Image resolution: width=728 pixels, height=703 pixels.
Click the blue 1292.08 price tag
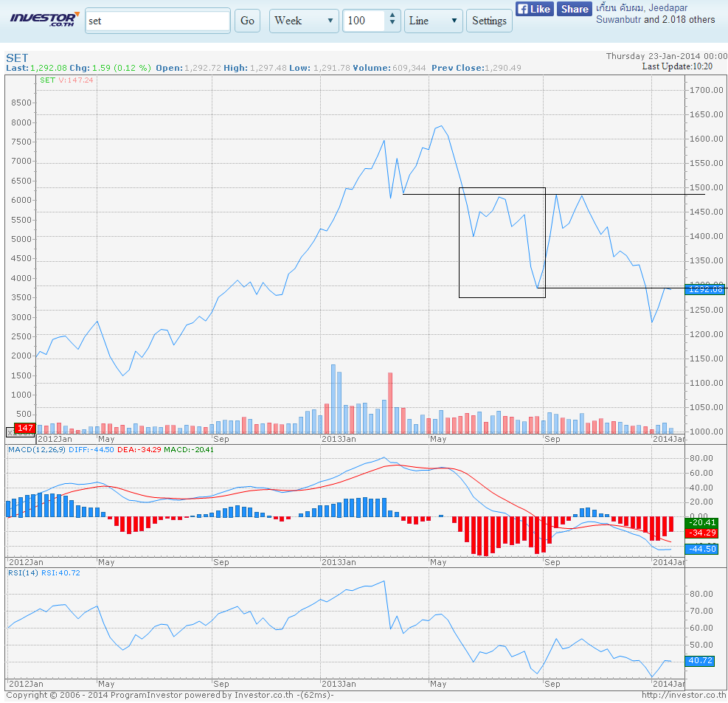pos(706,289)
